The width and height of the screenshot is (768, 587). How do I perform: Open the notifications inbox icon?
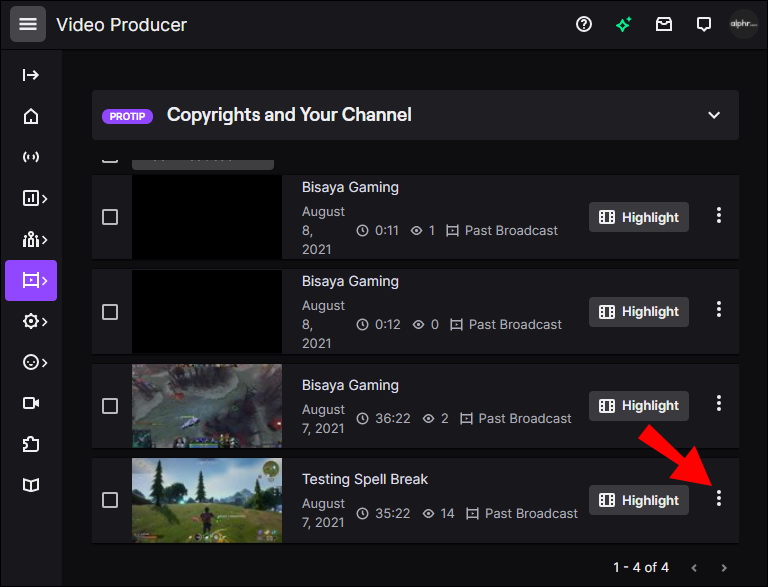[x=664, y=24]
